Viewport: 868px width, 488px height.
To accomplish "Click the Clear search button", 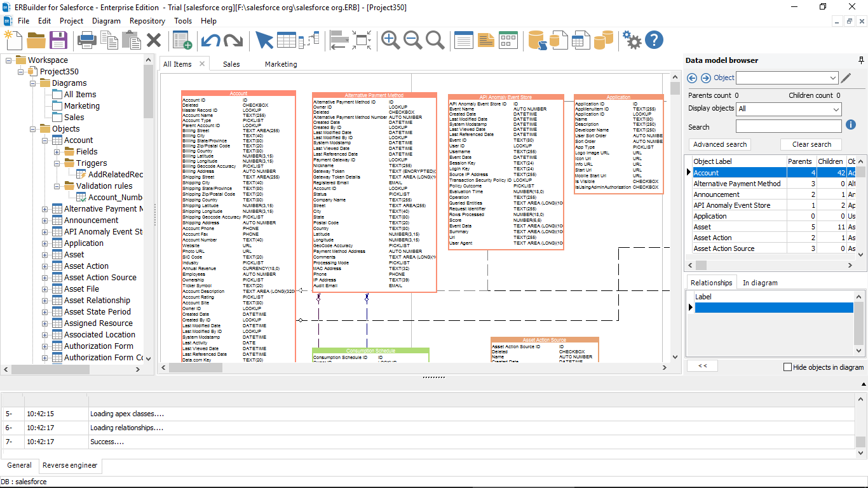I will click(811, 144).
